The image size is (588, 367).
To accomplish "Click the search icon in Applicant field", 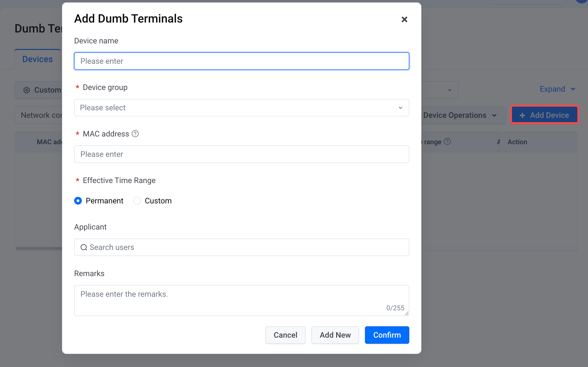I will pos(84,247).
